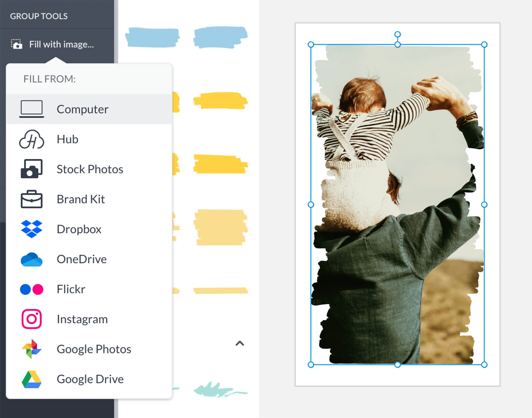
Task: Collapse section with the up chevron
Action: tap(240, 344)
